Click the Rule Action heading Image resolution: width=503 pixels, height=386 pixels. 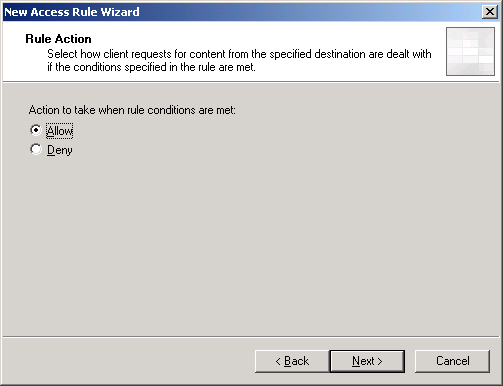58,39
